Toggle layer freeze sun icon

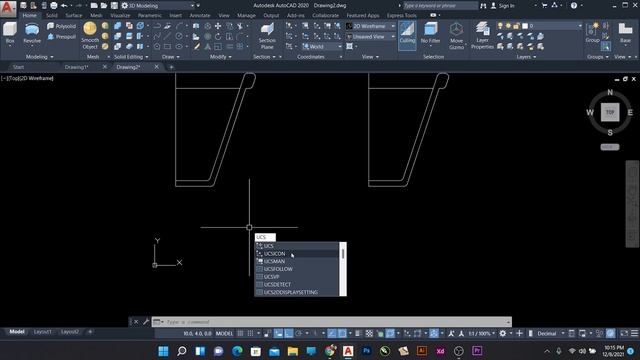[508, 26]
